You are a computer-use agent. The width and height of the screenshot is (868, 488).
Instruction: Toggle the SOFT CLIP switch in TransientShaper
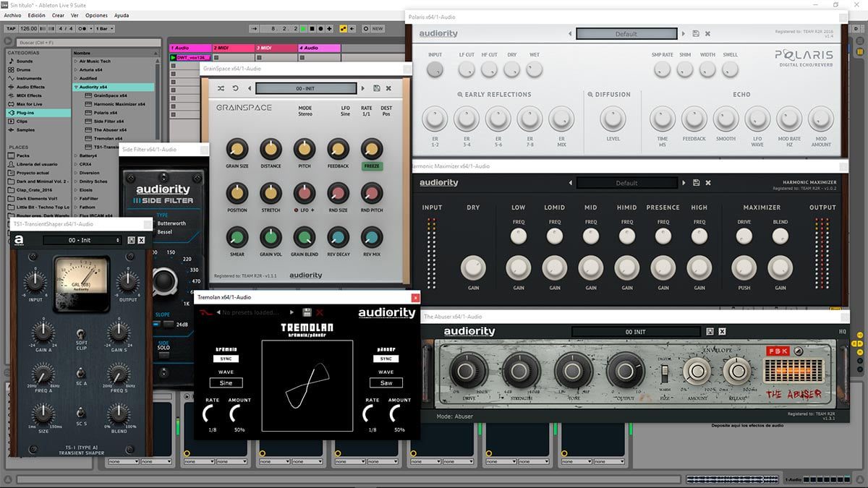[81, 333]
